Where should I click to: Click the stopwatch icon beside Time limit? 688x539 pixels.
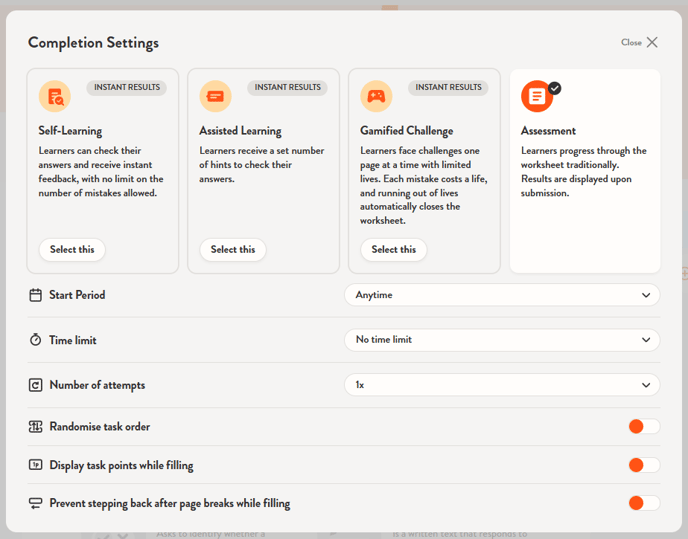coord(36,340)
